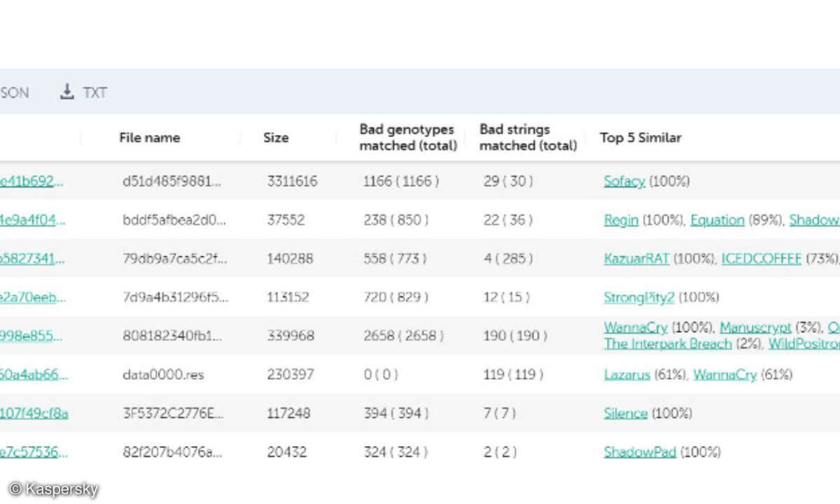Select file name bddf5afbea2d0

(x=174, y=220)
